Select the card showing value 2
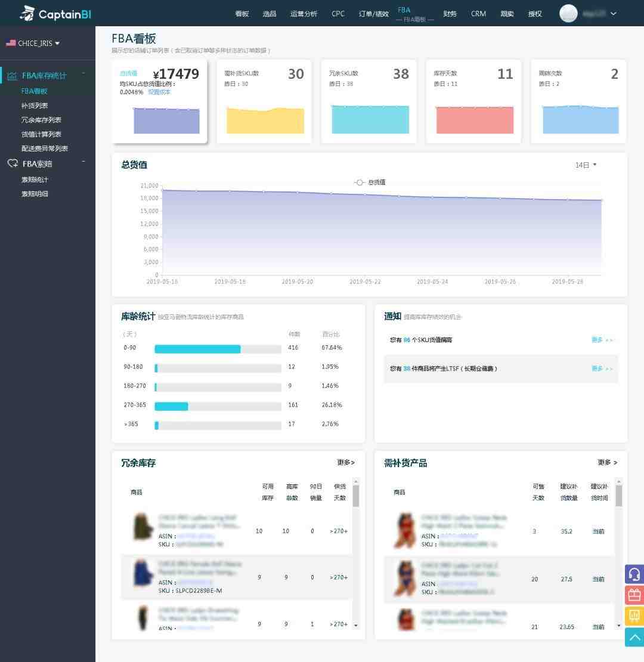 point(578,101)
